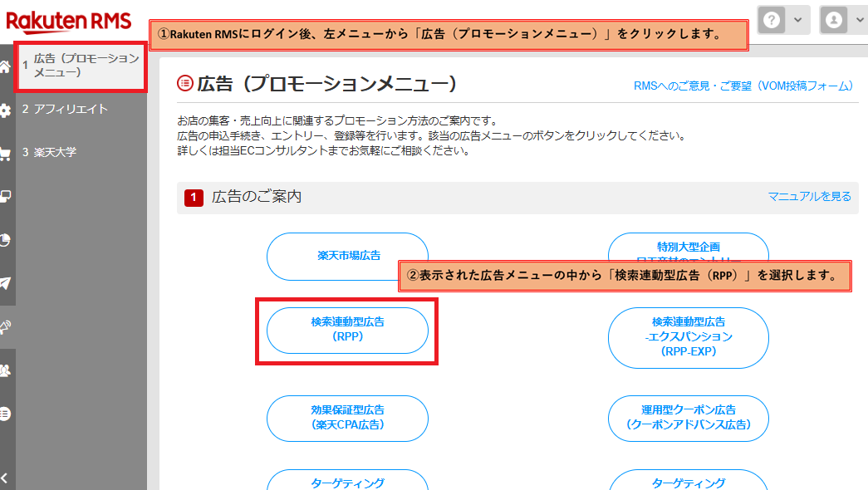Click the 検索連動型広告 (RPP) button
Screen dimensions: 868x490
pos(347,330)
